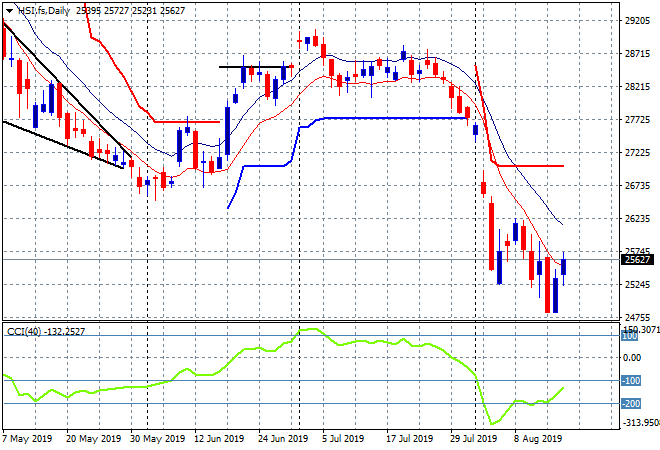This screenshot has width=660, height=450.
Task: Select the CCI(40) -132.2527 indicator label
Action: click(45, 332)
